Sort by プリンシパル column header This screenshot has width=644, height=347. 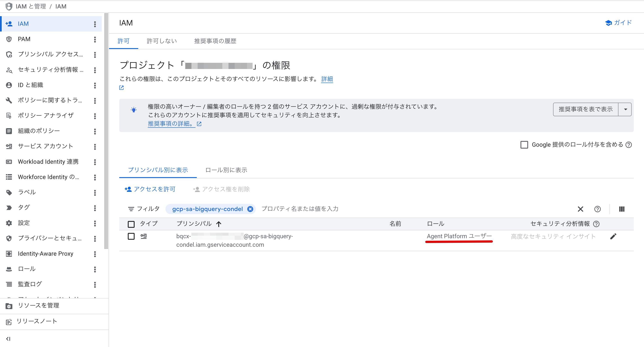pyautogui.click(x=199, y=224)
